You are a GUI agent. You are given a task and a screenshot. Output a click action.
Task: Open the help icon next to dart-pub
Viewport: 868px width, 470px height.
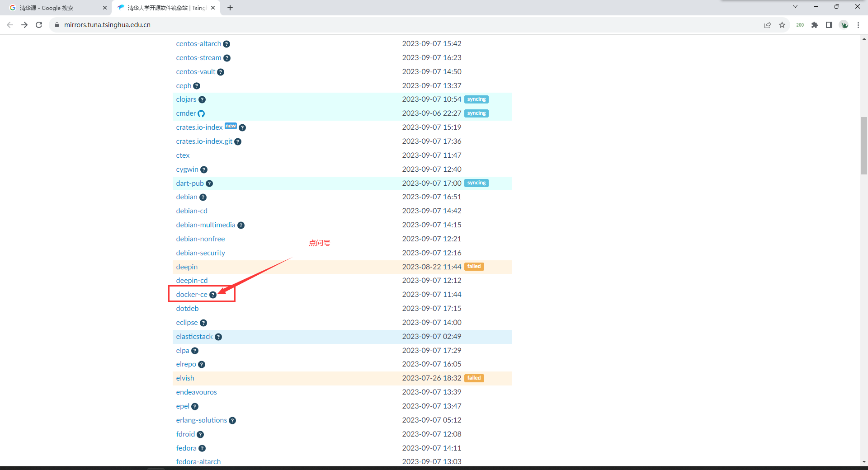point(209,183)
